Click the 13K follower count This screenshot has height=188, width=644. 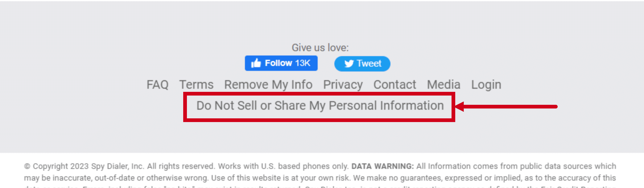coord(303,63)
